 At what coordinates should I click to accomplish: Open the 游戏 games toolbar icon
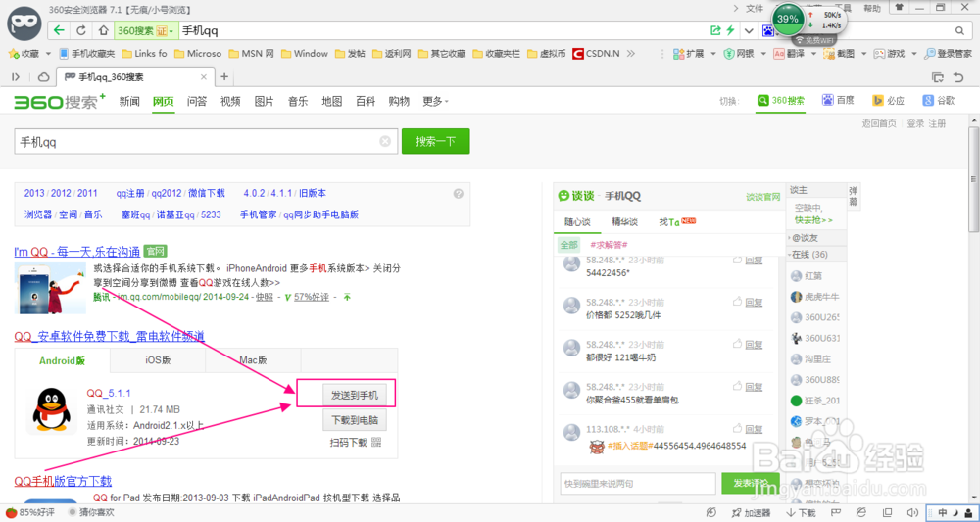click(889, 54)
